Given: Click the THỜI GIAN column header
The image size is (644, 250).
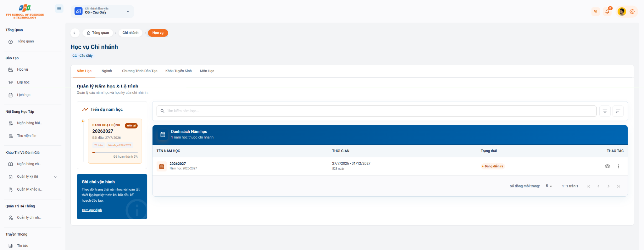Looking at the screenshot, I should pyautogui.click(x=341, y=151).
